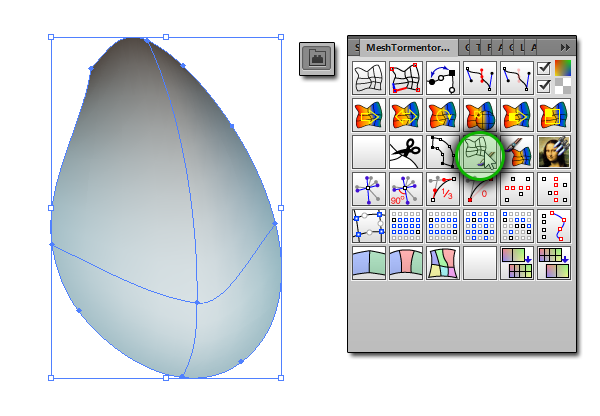
Task: Click the node conversion icon with blue curved arrow
Action: pos(443,78)
